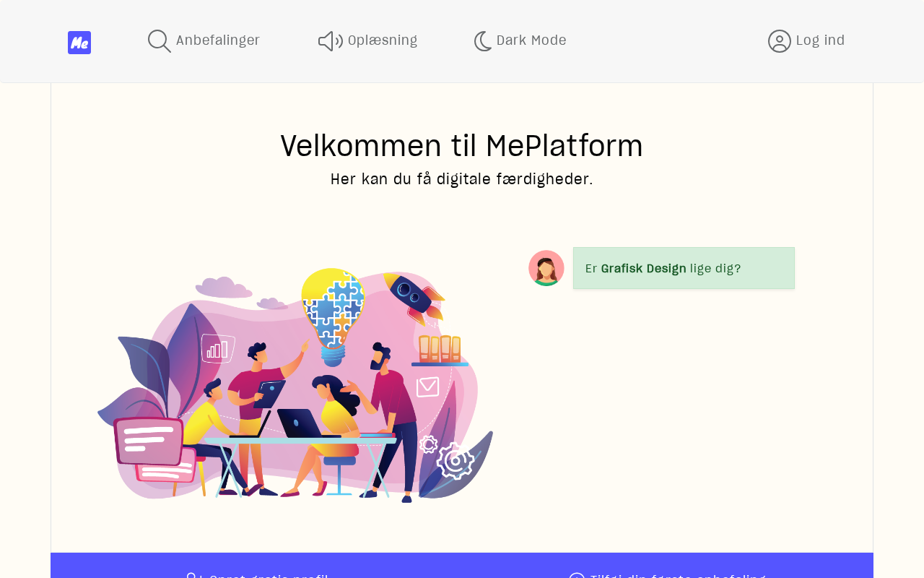Viewport: 924px width, 578px height.
Task: Click the puzzle lightbulb in the illustration
Action: click(x=333, y=316)
